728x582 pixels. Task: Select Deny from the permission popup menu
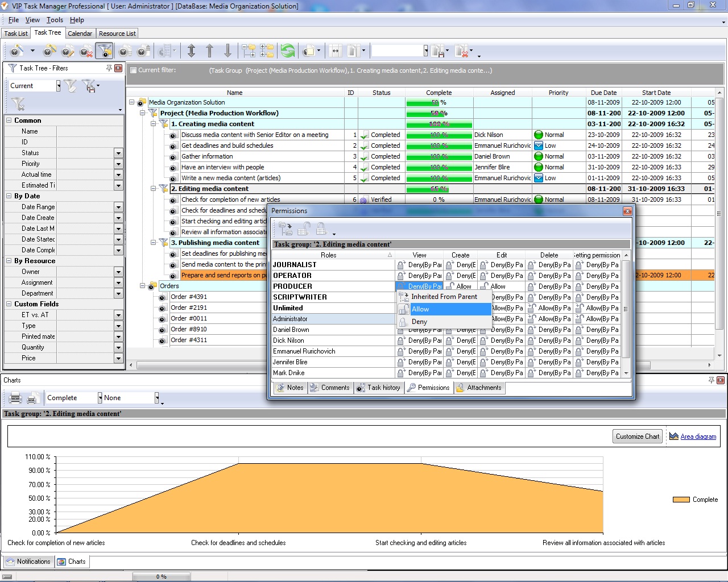pyautogui.click(x=419, y=322)
